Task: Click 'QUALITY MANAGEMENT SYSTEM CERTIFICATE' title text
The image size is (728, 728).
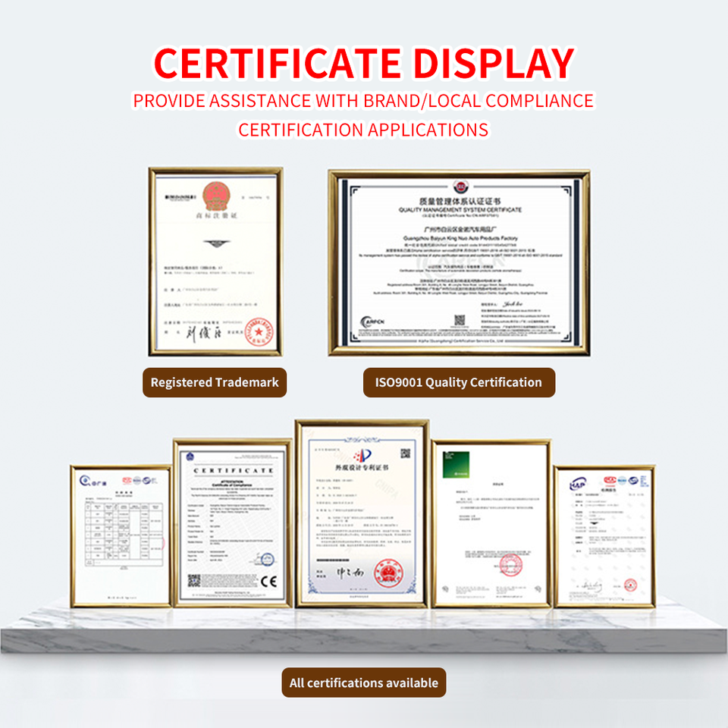Action: click(460, 210)
